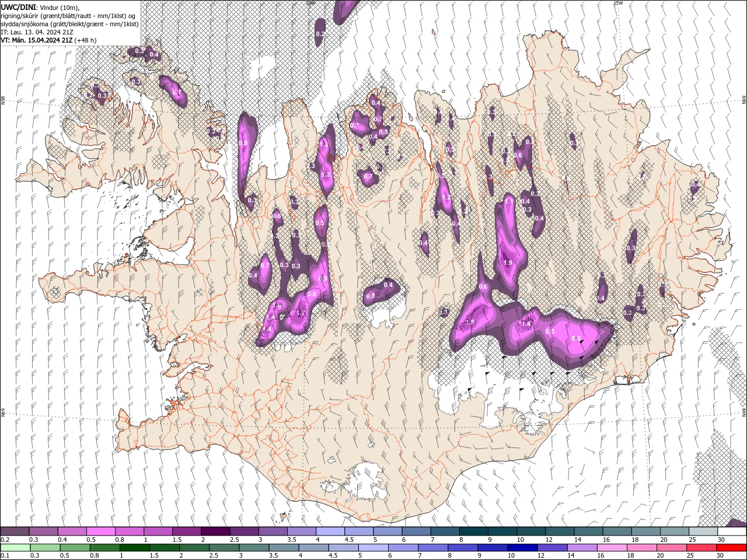Click the UWC/DINI title text
Screen dimensions: 747x560
pyautogui.click(x=19, y=7)
